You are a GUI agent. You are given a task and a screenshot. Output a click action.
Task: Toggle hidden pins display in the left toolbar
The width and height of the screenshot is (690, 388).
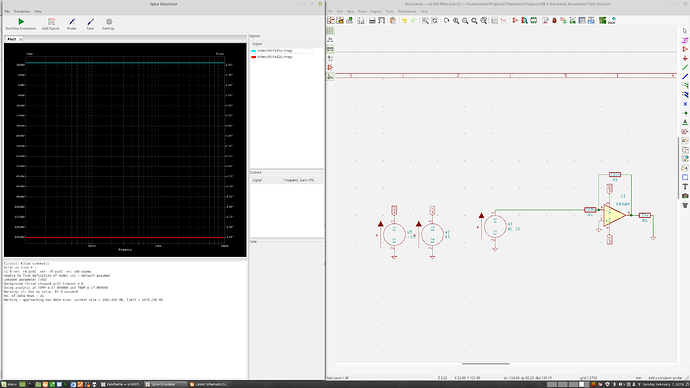point(330,67)
